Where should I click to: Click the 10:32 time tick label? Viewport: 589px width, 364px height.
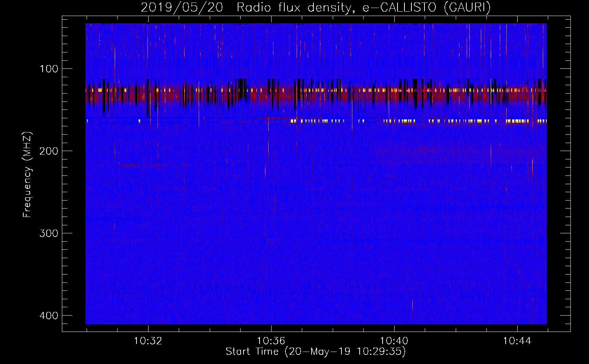coord(148,341)
